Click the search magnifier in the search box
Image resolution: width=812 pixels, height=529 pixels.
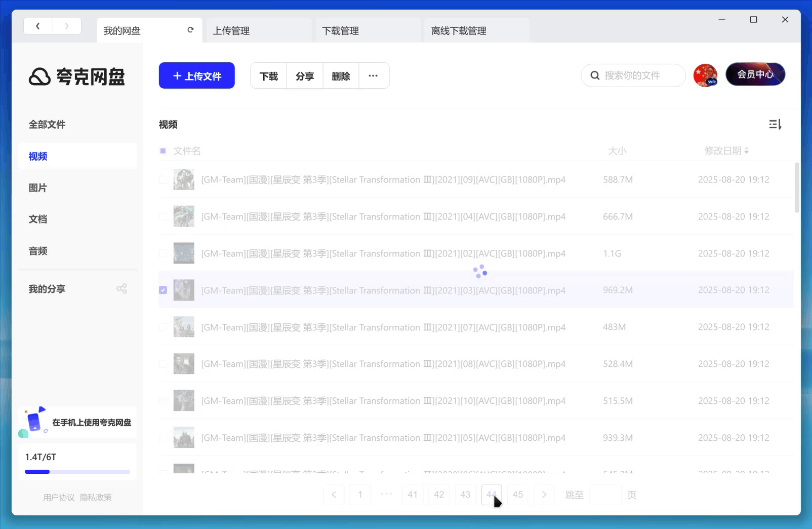click(x=595, y=75)
